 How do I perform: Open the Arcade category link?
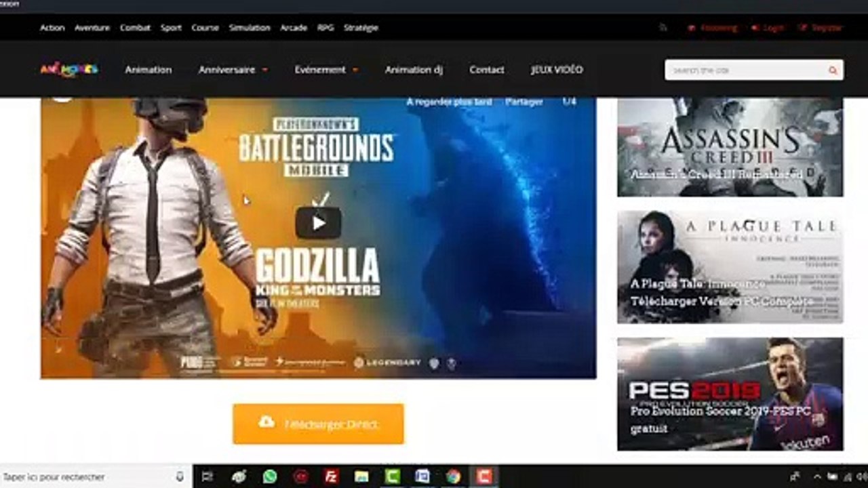(294, 28)
